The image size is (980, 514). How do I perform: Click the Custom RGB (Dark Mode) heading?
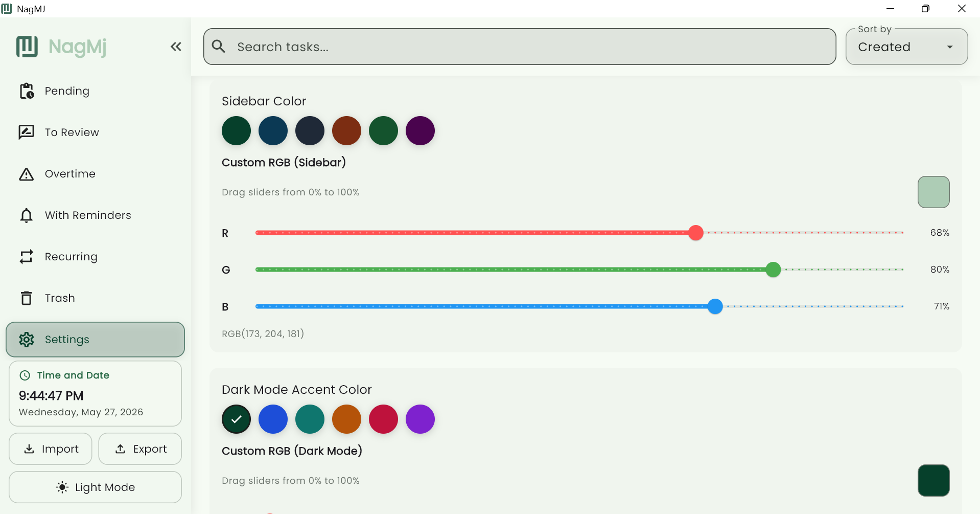click(292, 451)
